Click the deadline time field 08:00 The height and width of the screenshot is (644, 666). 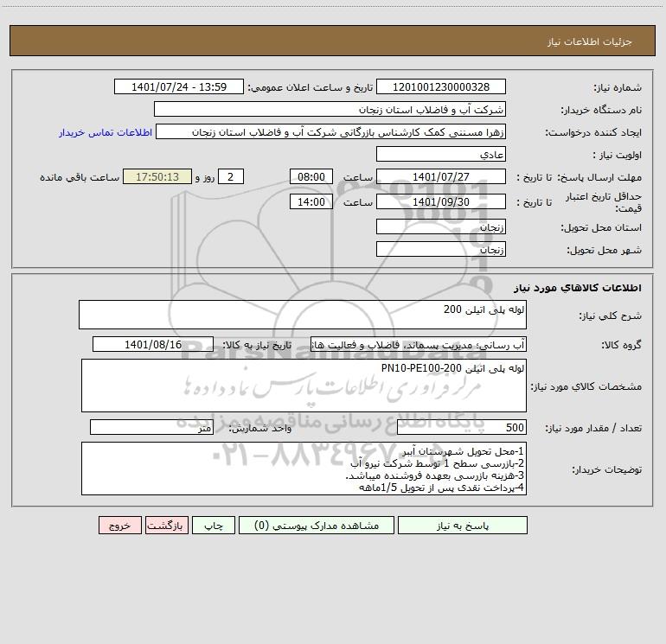311,177
